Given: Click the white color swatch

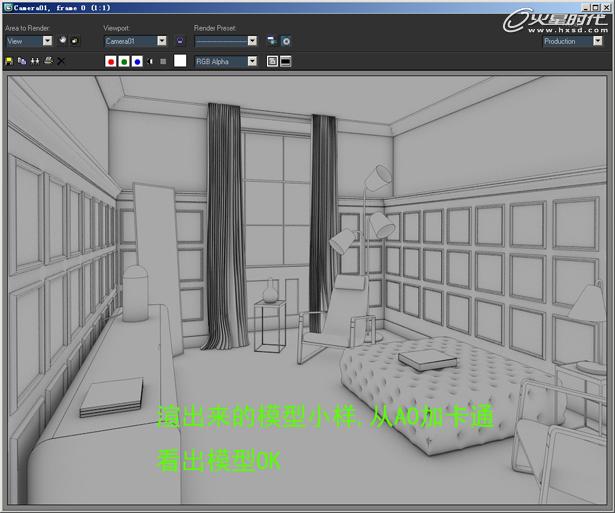Looking at the screenshot, I should 180,61.
